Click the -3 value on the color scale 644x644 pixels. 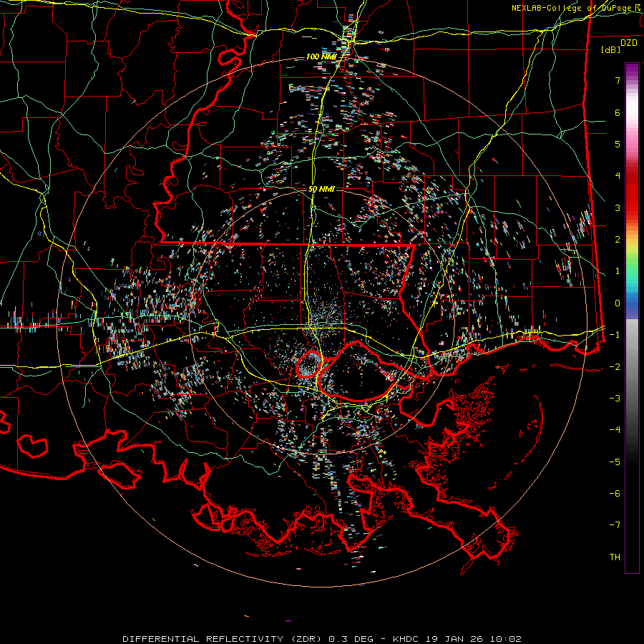tap(615, 399)
